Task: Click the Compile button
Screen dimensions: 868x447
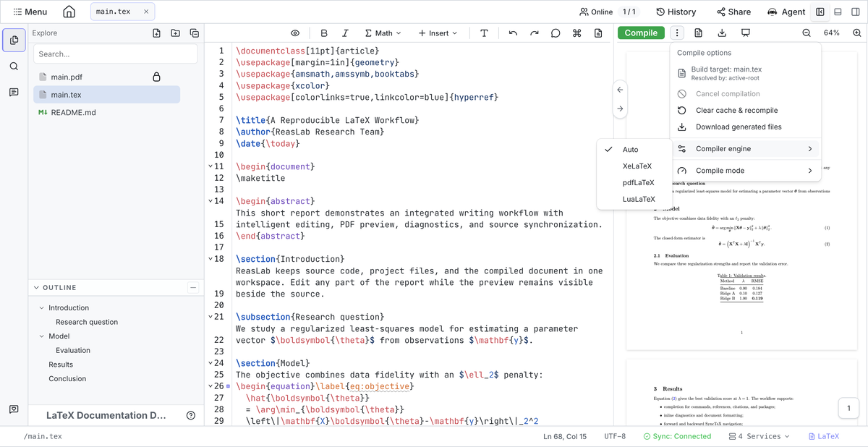Action: tap(641, 33)
